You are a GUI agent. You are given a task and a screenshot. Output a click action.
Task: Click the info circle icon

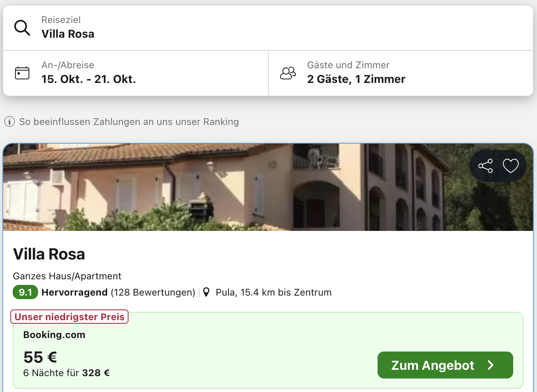(10, 122)
